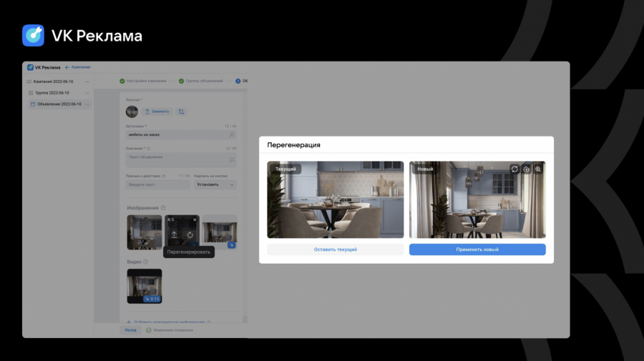This screenshot has width=644, height=361.
Task: Open the Настройки кампании step
Action: (x=143, y=81)
